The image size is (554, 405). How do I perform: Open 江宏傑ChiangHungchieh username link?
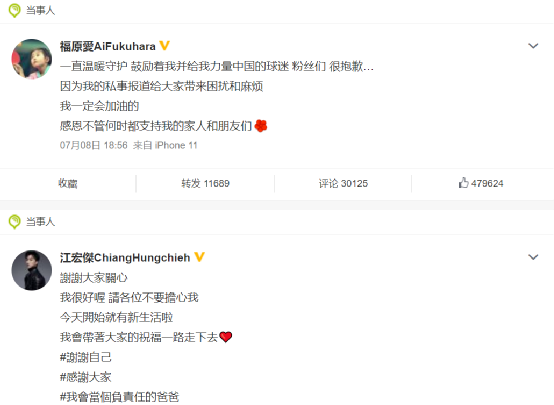point(125,258)
